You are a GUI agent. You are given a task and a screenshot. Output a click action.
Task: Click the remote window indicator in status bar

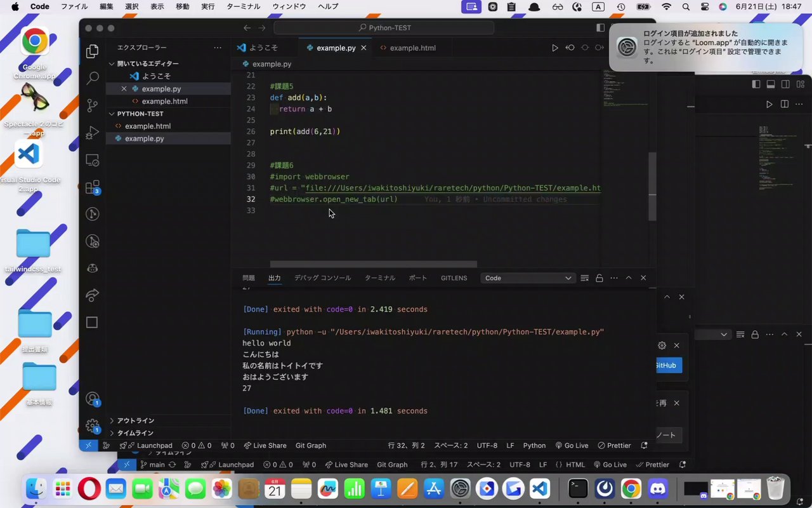pyautogui.click(x=88, y=446)
